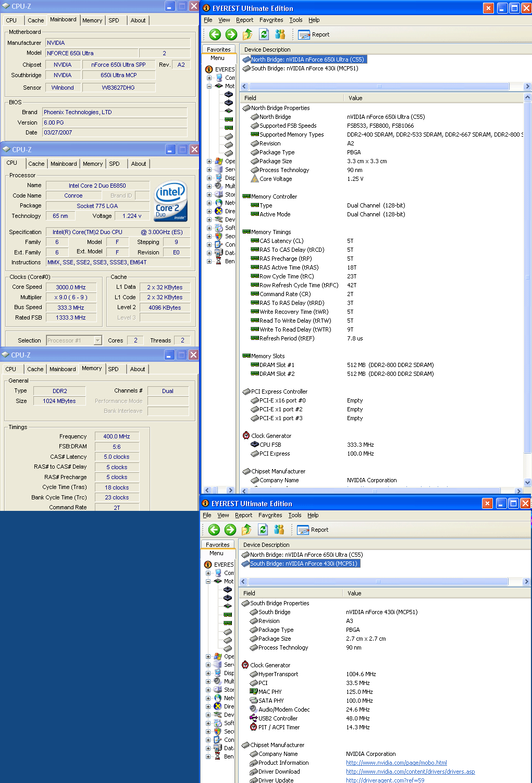
Task: Expand the Computer node in lower EVEREST tree
Action: (x=208, y=573)
